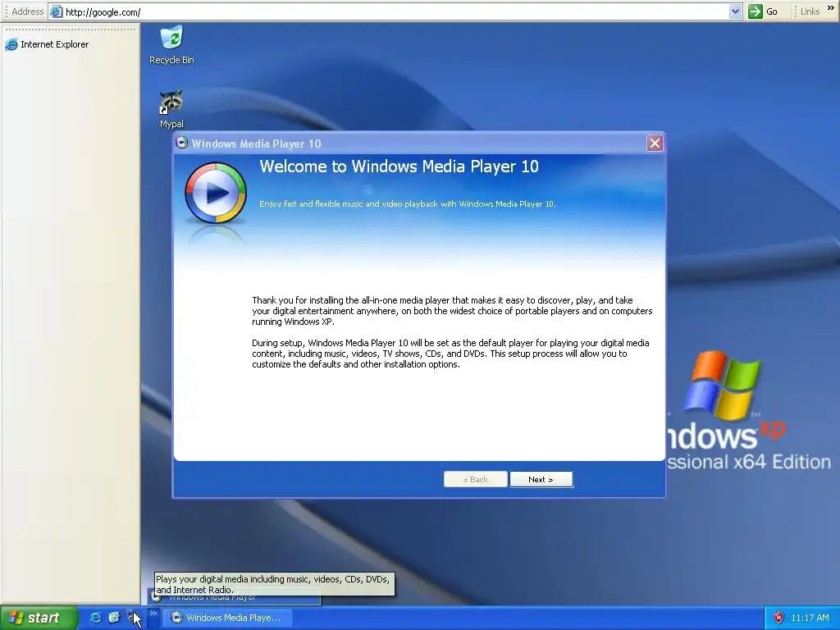
Task: Expand the address bar dropdown arrow
Action: point(736,11)
